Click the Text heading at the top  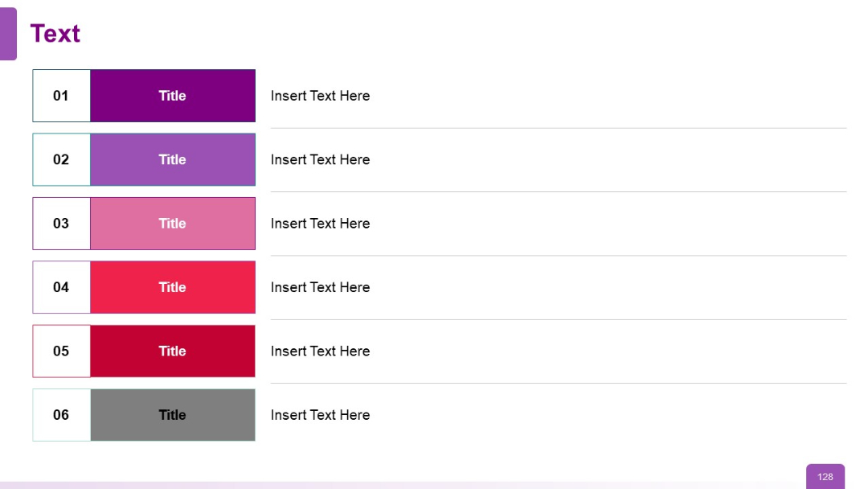point(55,33)
